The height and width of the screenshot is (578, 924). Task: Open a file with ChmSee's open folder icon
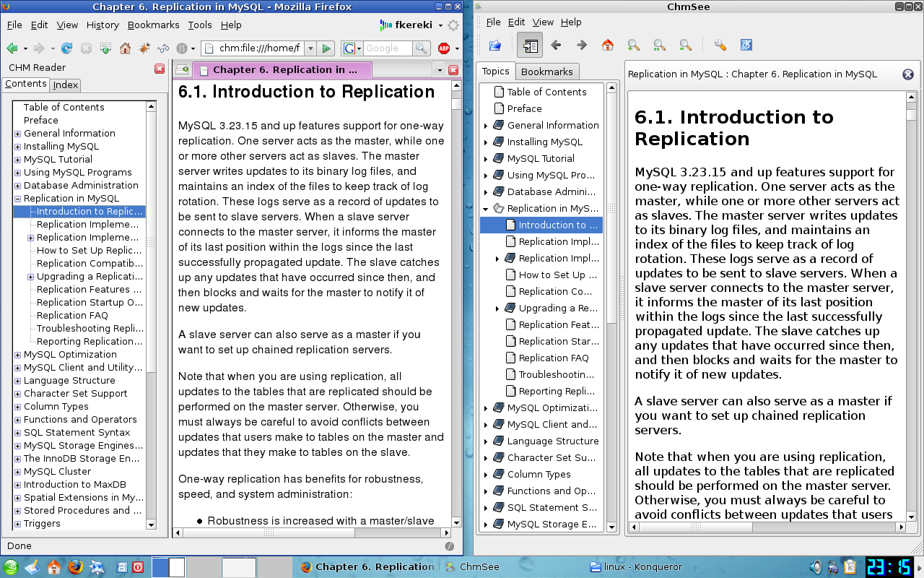495,46
